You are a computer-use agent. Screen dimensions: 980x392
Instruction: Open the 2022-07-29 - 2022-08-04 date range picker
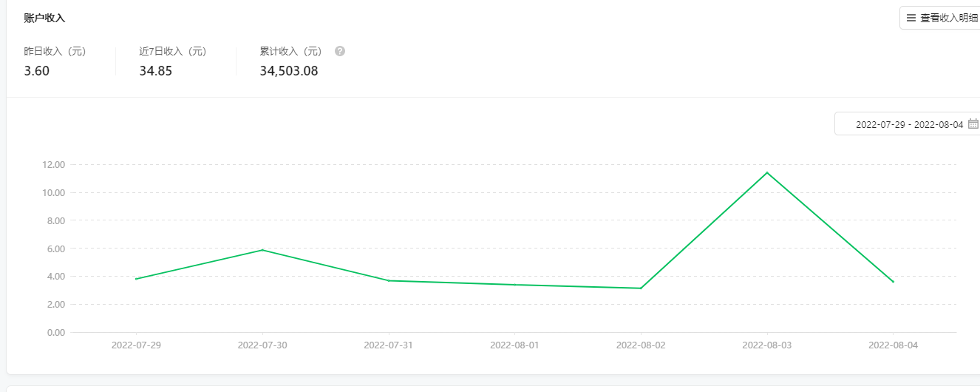click(x=909, y=124)
